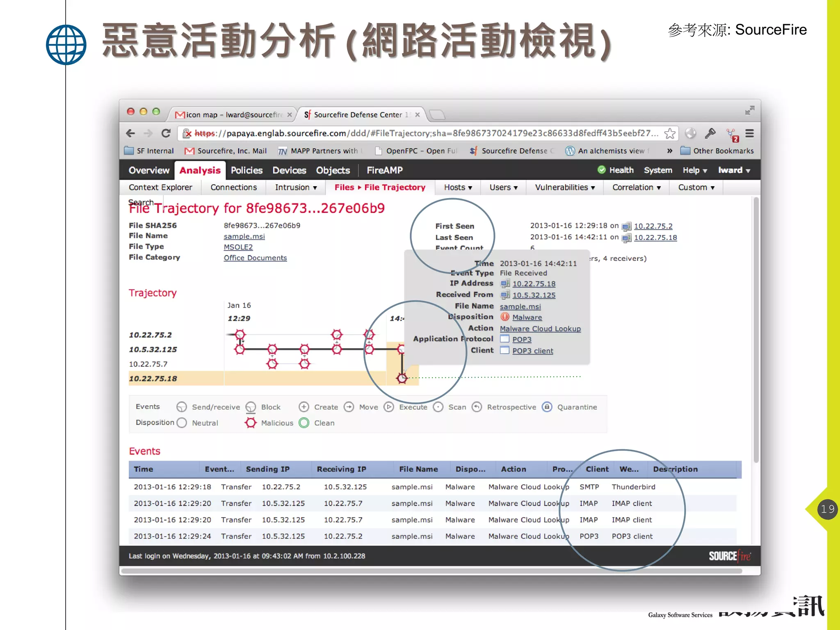840x630 pixels.
Task: Reload the page with the refresh icon
Action: click(x=166, y=133)
